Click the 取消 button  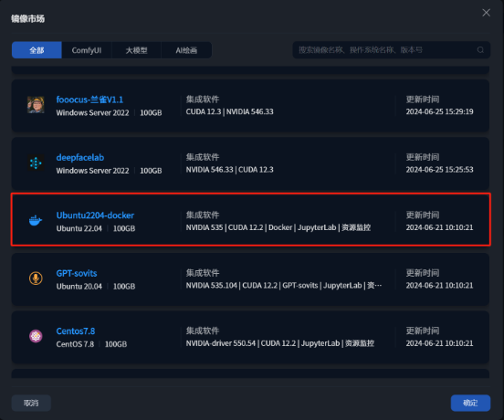[31, 403]
